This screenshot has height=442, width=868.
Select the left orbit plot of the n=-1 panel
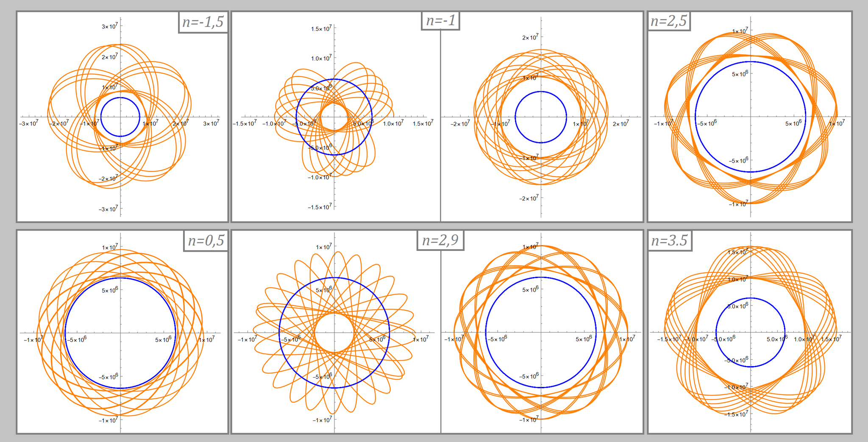coord(334,117)
